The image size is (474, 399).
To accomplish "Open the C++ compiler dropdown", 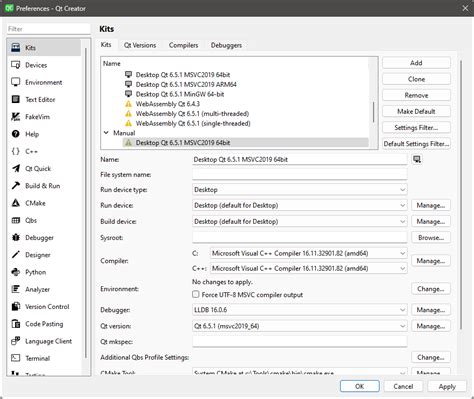I will [309, 268].
